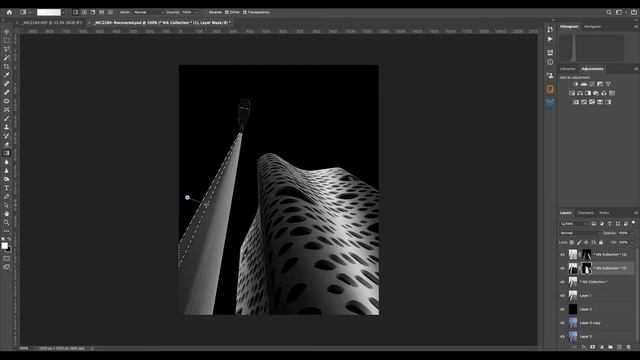
Task: Click the status bar zoom percentage field
Action: [x=24, y=349]
